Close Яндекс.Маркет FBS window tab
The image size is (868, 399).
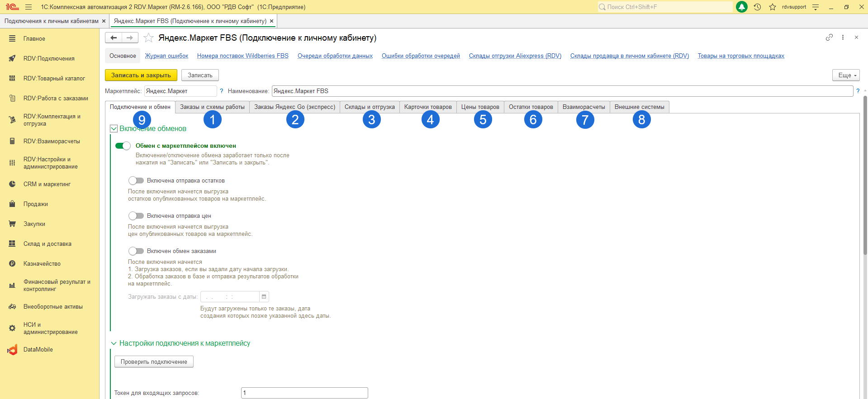click(x=271, y=21)
